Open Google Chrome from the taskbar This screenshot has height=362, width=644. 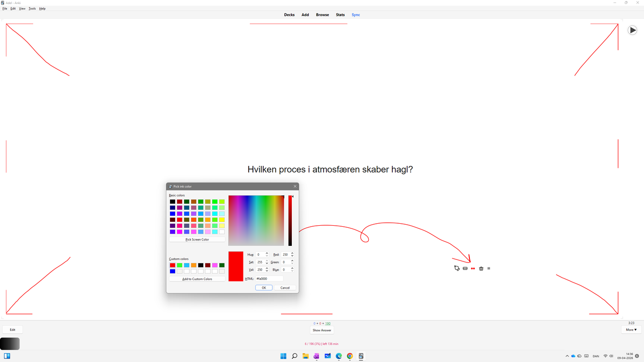[x=350, y=356]
